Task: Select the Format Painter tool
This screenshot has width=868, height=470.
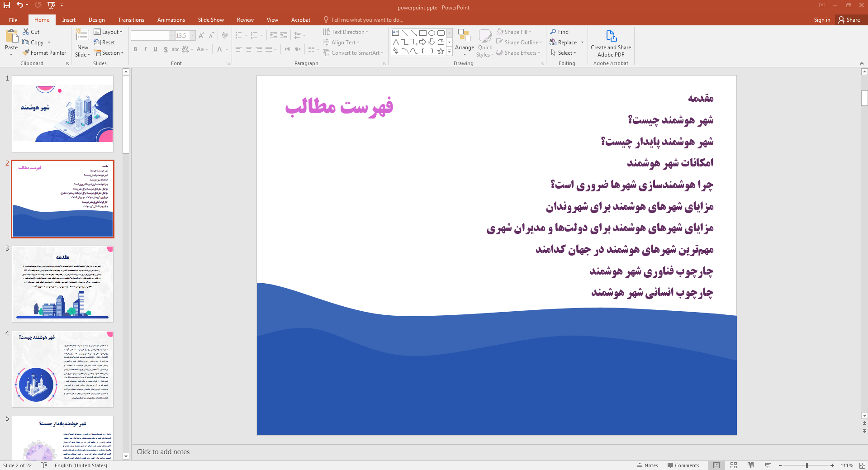Action: [44, 53]
